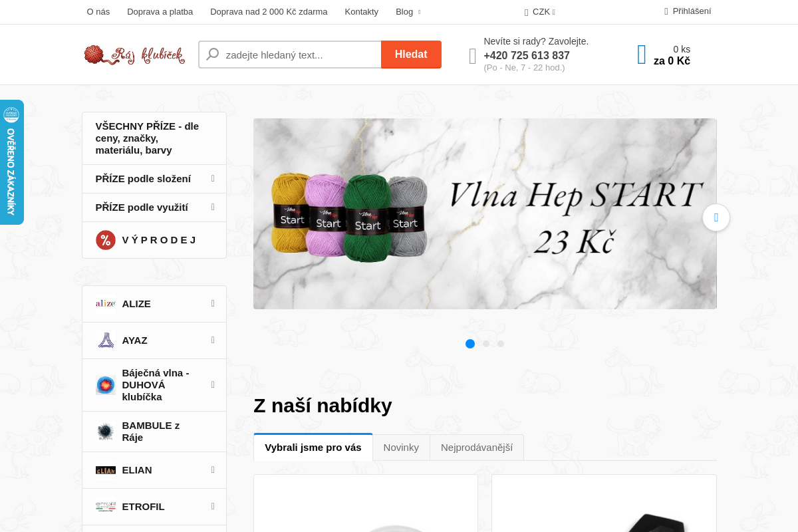Select the first active carousel dot
The height and width of the screenshot is (532, 798).
[x=470, y=344]
